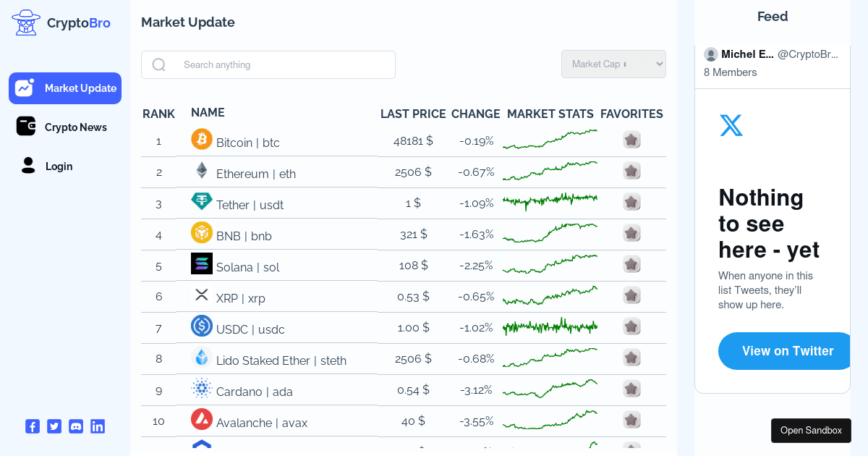Mark XRP as favorite
Screen dimensions: 868x456
pyautogui.click(x=631, y=295)
